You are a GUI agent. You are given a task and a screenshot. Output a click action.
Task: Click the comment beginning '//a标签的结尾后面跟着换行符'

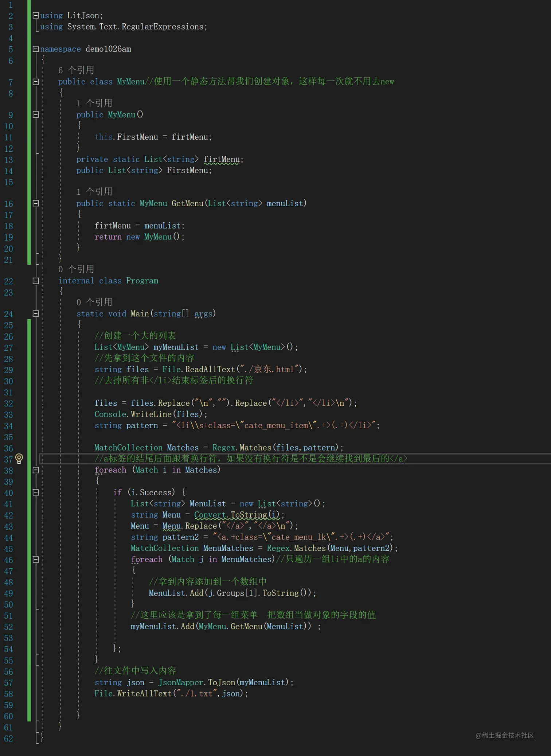point(251,459)
